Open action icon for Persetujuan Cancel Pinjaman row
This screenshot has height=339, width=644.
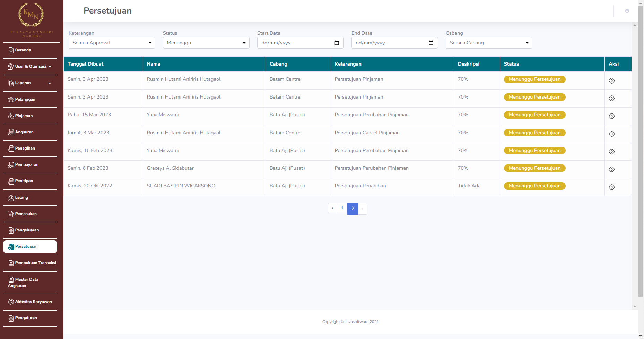point(612,134)
